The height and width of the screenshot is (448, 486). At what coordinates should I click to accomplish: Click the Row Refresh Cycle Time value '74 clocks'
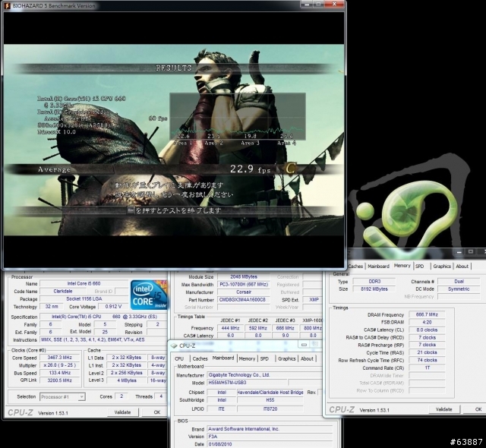[427, 360]
